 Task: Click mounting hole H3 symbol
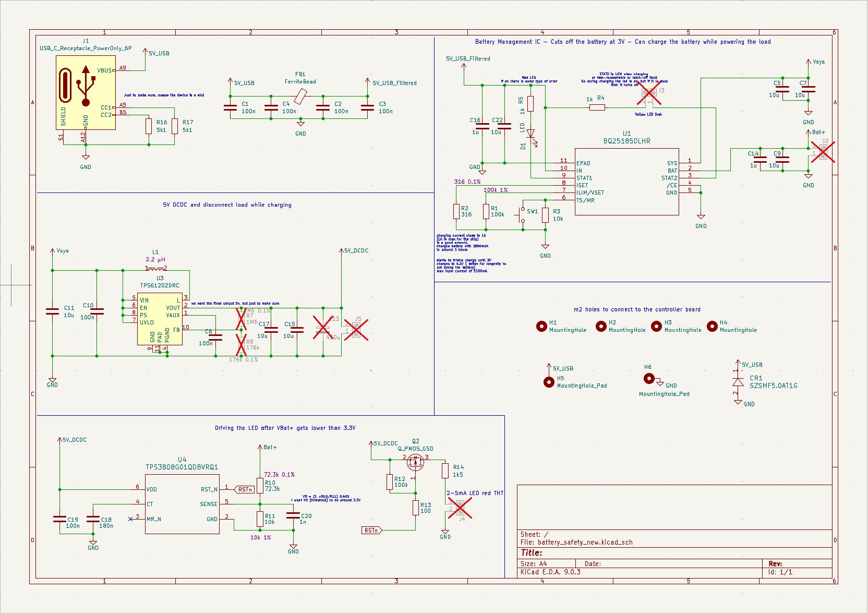click(x=657, y=327)
